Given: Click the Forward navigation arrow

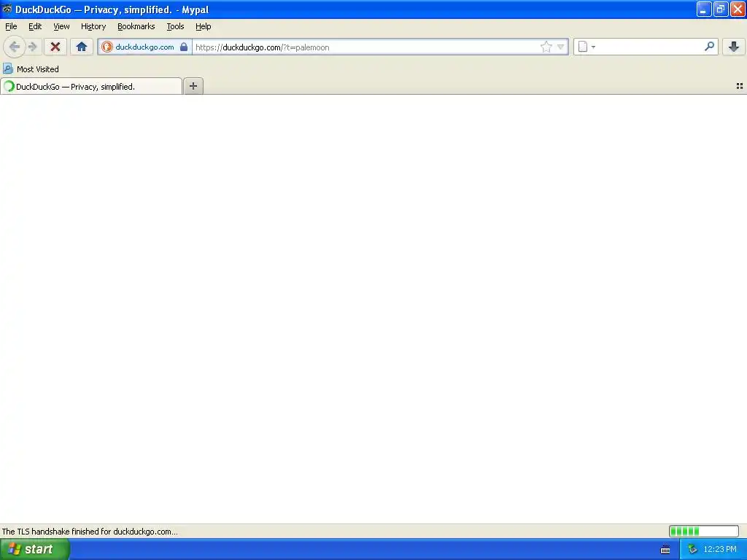Looking at the screenshot, I should pyautogui.click(x=32, y=47).
